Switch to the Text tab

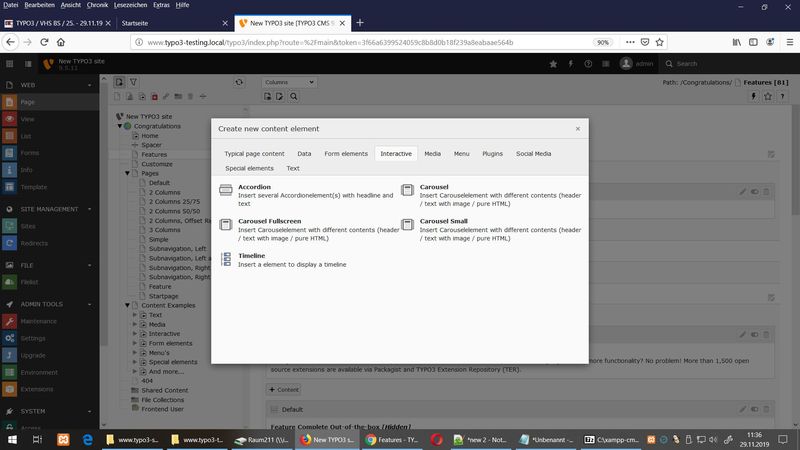point(293,168)
